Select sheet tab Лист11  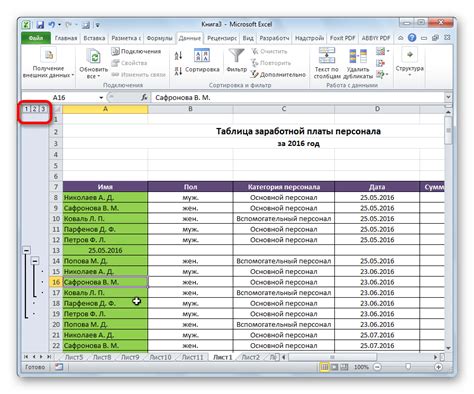(x=193, y=357)
